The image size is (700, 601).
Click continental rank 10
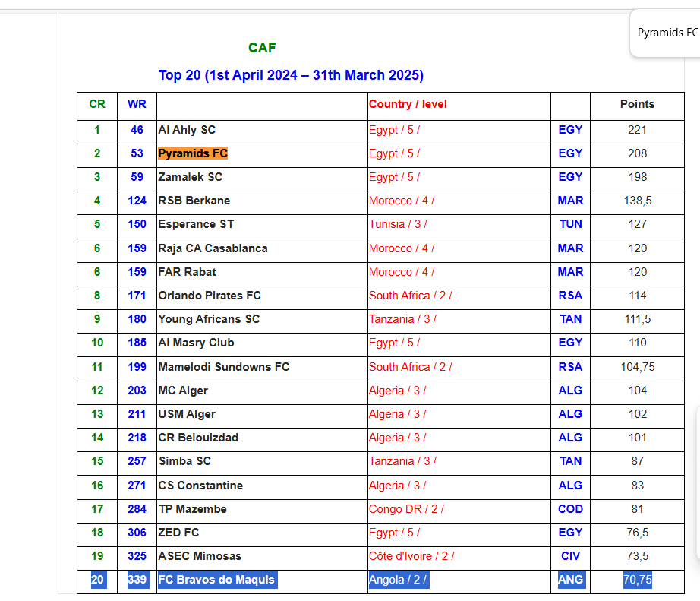tap(97, 343)
